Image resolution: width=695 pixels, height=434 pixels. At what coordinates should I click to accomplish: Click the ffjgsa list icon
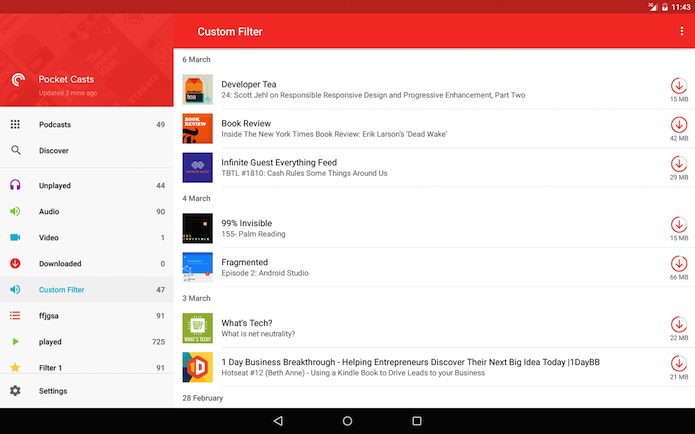tap(15, 316)
